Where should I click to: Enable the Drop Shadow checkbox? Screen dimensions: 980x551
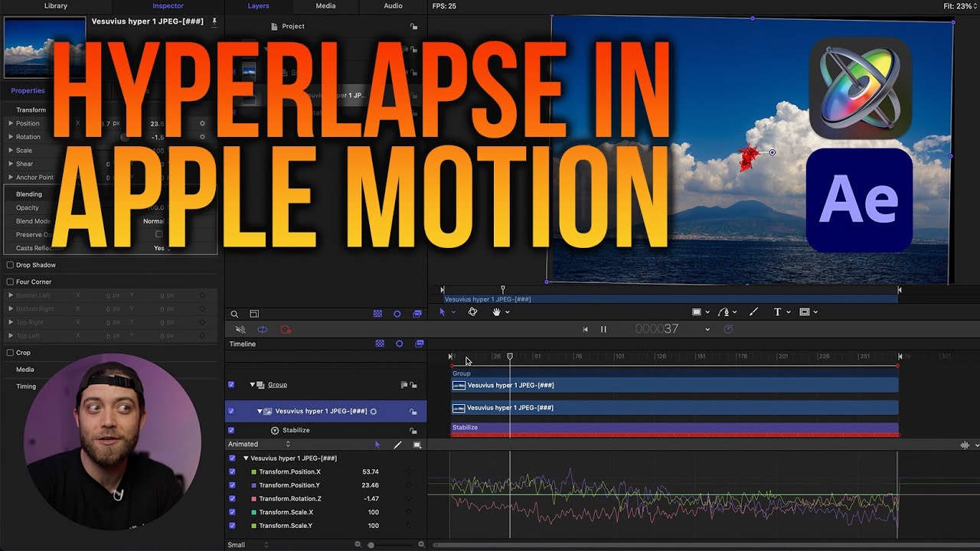(10, 265)
